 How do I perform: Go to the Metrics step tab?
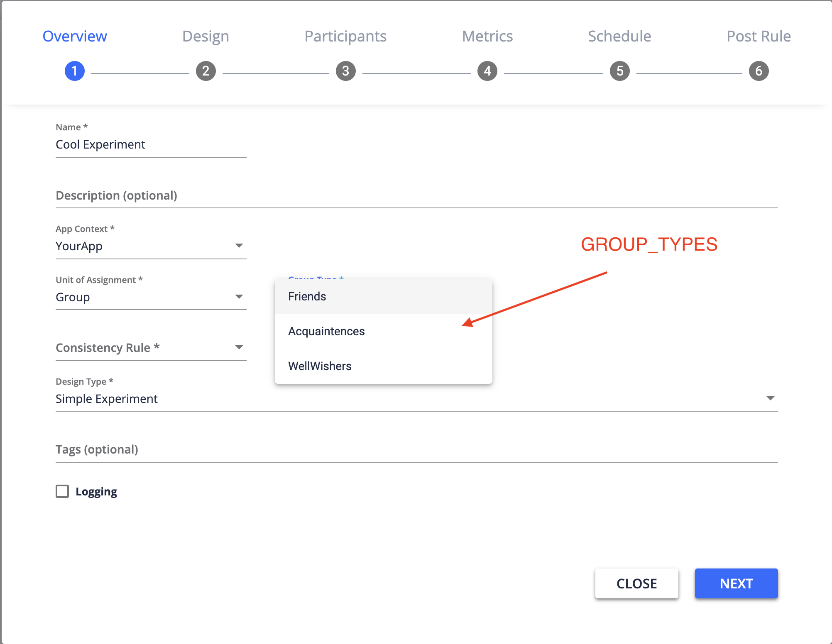487,37
